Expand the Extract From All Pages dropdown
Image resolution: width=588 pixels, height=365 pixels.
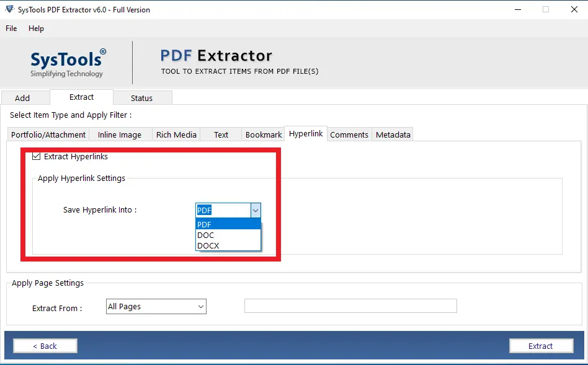(156, 307)
